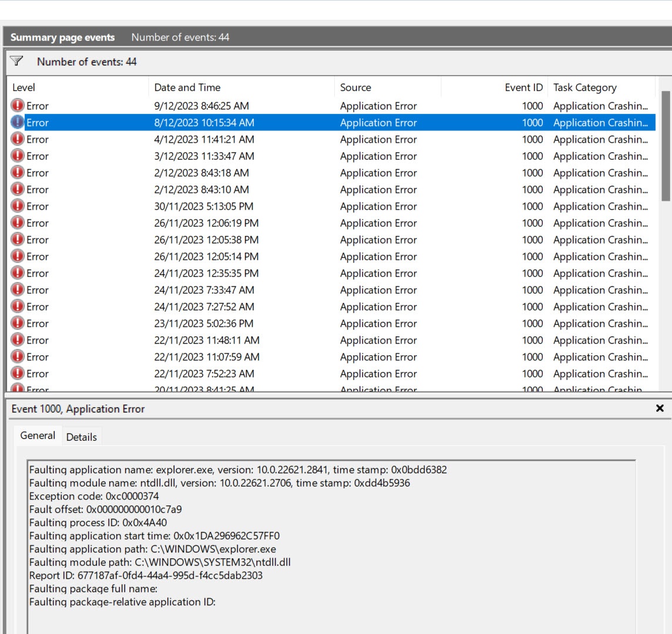Click error icon for 22/11/2023 7:52:23 AM event
Image resolution: width=672 pixels, height=634 pixels.
pyautogui.click(x=18, y=373)
